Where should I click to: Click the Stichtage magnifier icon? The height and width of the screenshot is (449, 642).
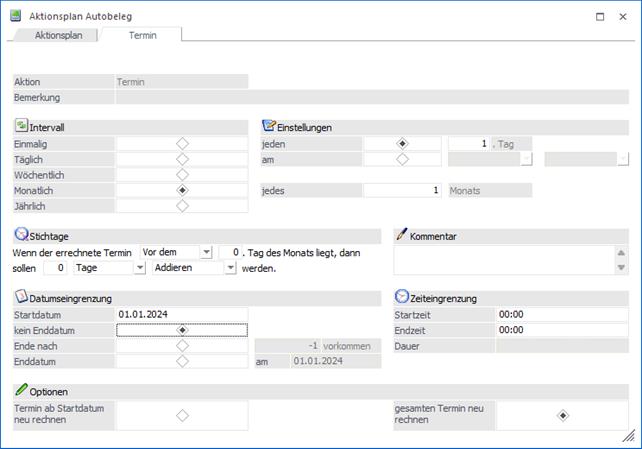tap(21, 235)
